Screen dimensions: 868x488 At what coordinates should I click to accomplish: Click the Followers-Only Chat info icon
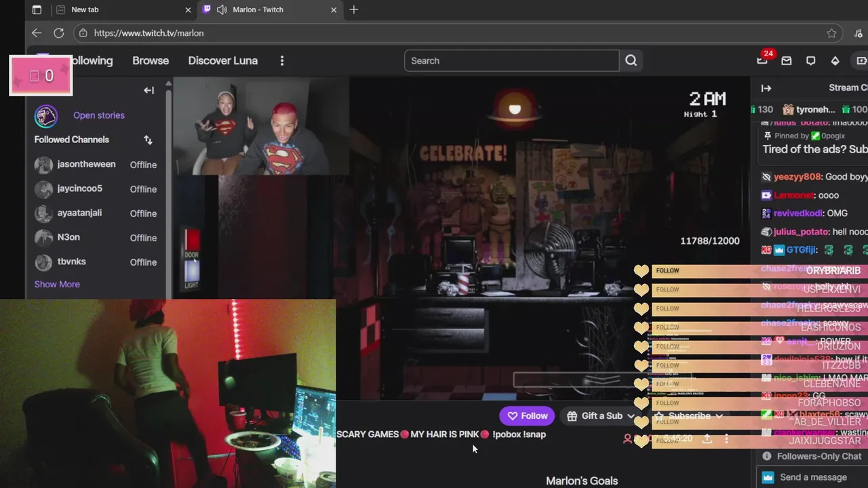coord(767,456)
